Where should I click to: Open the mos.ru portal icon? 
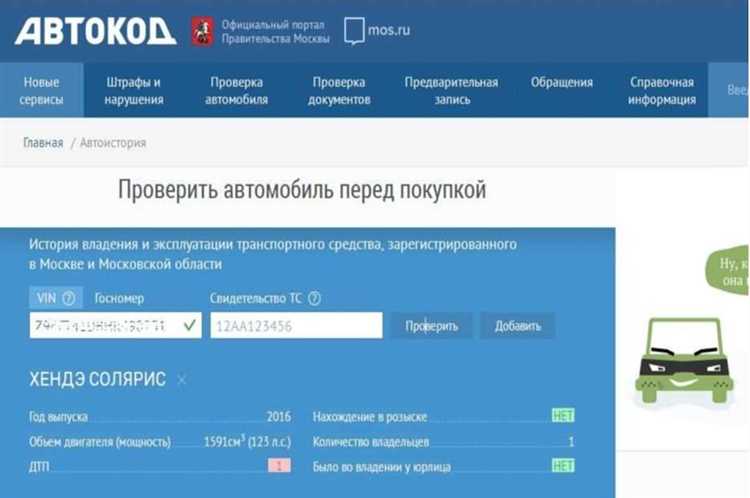354,31
